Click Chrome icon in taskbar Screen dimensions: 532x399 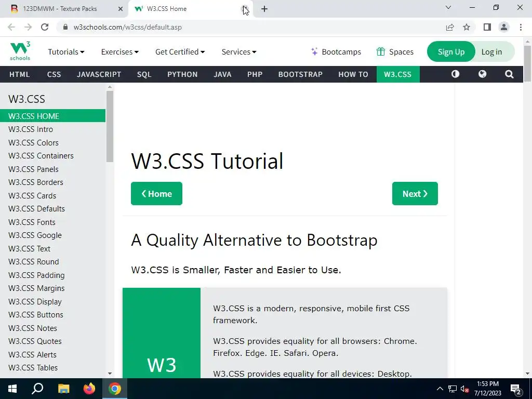point(115,389)
